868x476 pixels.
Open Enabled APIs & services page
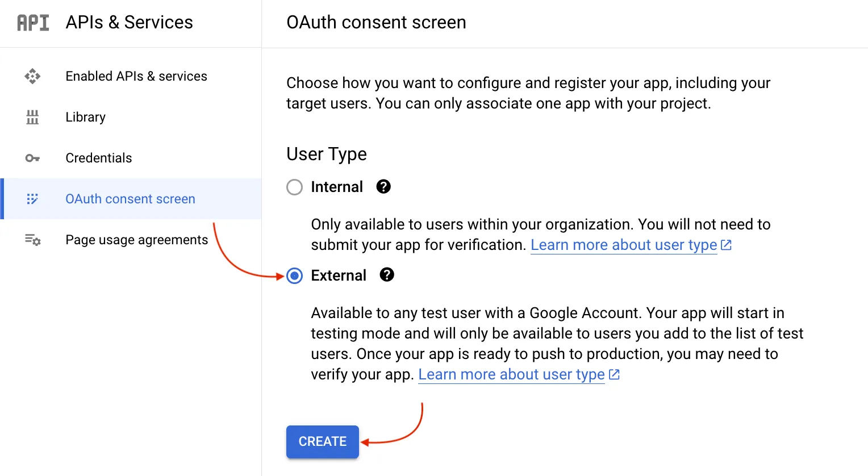pos(131,76)
